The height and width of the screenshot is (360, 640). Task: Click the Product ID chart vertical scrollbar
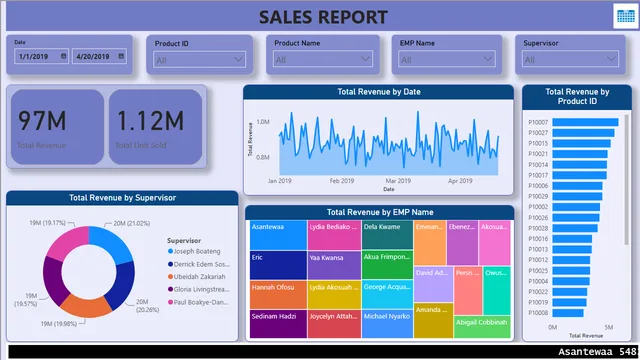pos(627,180)
